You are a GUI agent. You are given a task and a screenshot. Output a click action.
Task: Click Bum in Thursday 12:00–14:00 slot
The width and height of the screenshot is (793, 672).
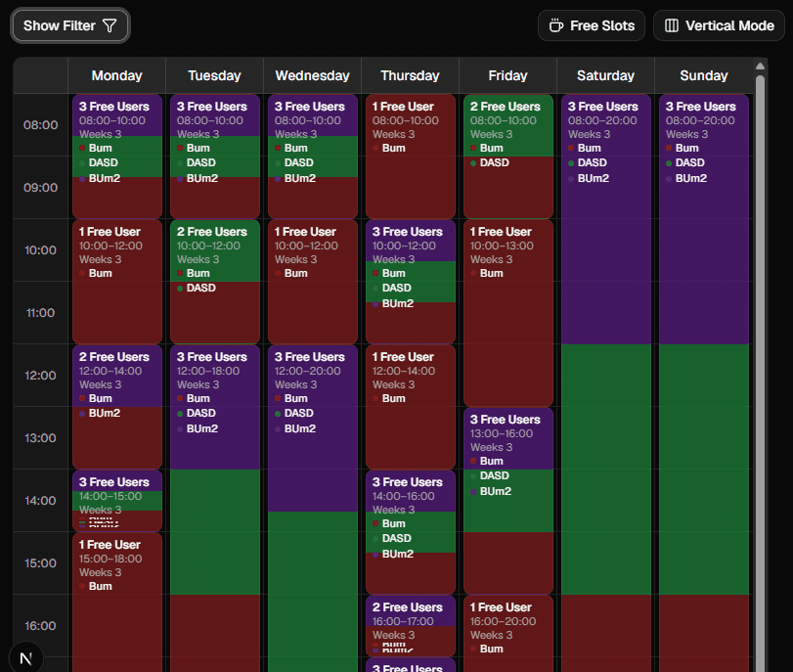coord(393,399)
